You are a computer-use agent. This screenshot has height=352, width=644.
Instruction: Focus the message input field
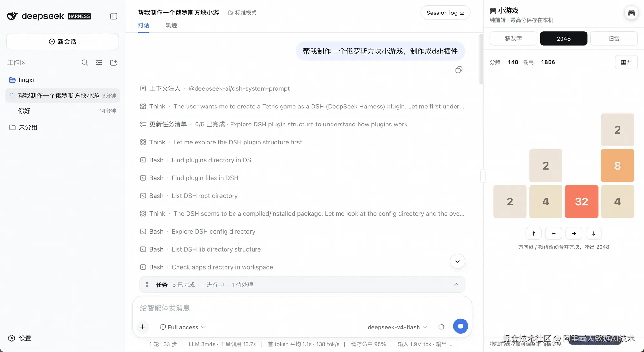click(302, 308)
